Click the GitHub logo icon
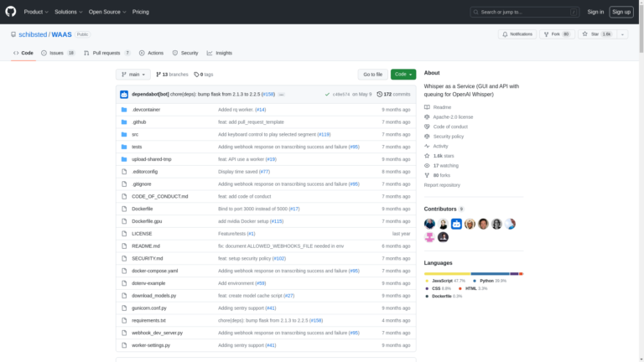The image size is (644, 362). coord(12,12)
